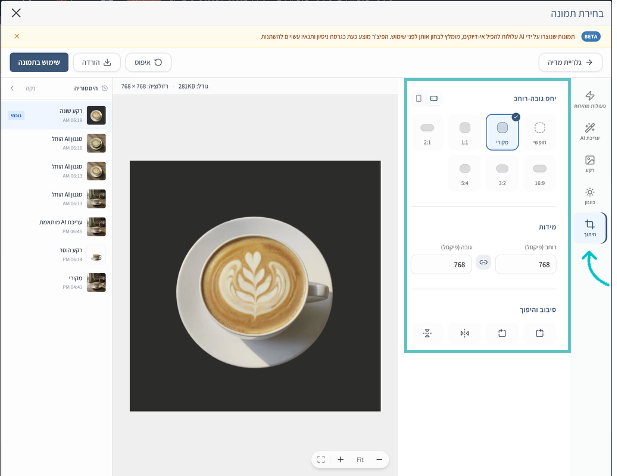Choose the 5:4 aspect ratio
This screenshot has width=617, height=476.
pyautogui.click(x=465, y=173)
